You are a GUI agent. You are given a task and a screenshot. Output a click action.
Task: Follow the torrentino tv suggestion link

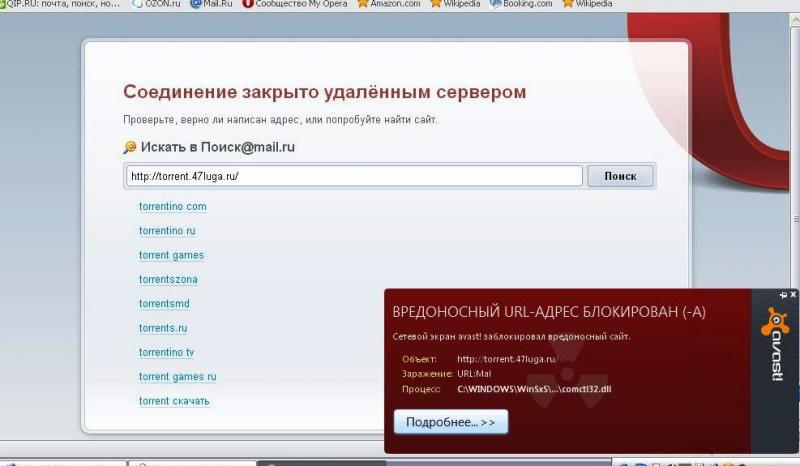(x=166, y=352)
